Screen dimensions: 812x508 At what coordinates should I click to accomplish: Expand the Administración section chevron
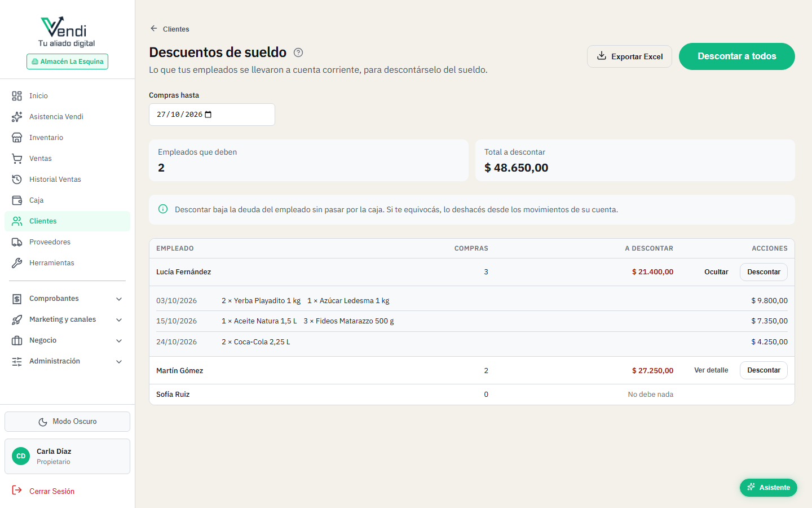pyautogui.click(x=119, y=361)
